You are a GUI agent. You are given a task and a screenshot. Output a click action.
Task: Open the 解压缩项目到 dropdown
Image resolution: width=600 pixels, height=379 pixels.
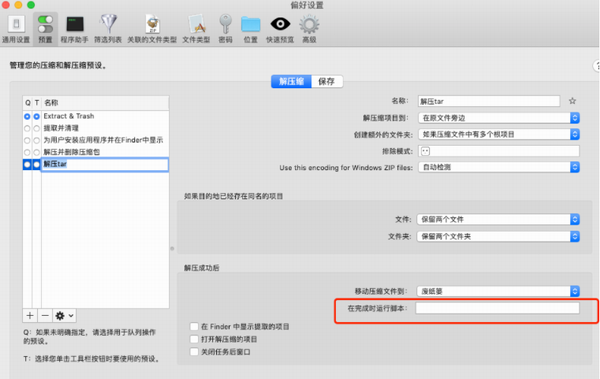pyautogui.click(x=499, y=118)
